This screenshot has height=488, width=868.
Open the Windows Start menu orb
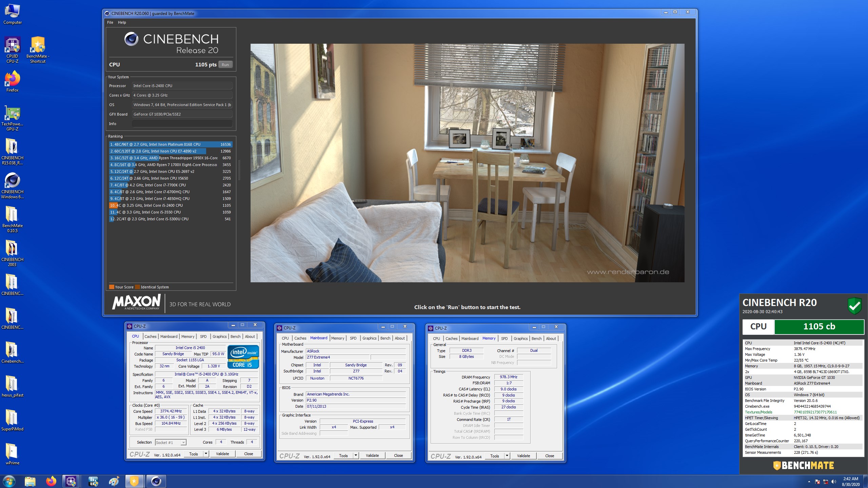(x=9, y=481)
